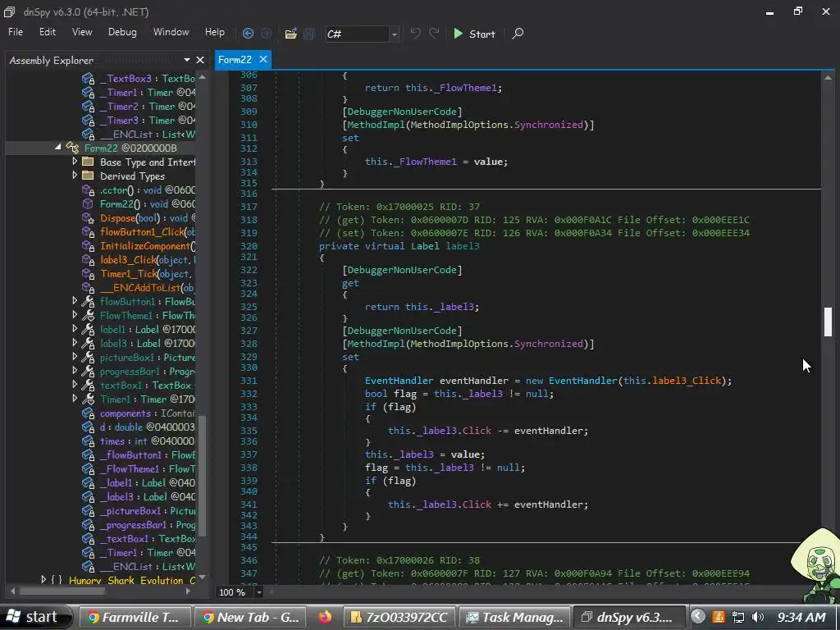Open the Debug menu
The width and height of the screenshot is (840, 630).
coord(122,32)
